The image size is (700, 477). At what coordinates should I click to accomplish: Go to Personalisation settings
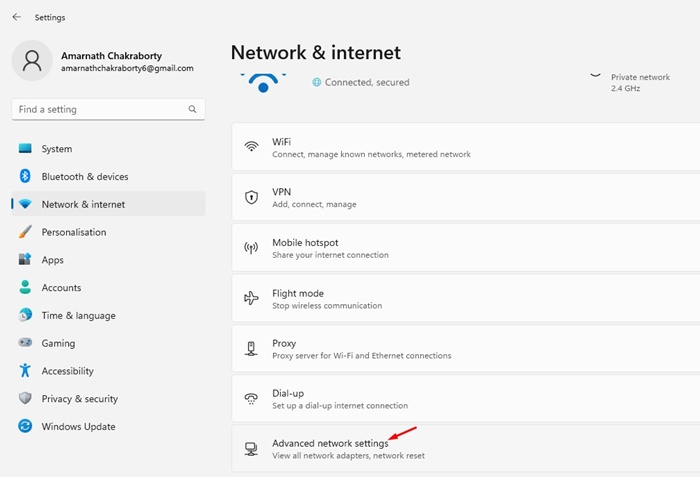pyautogui.click(x=108, y=232)
